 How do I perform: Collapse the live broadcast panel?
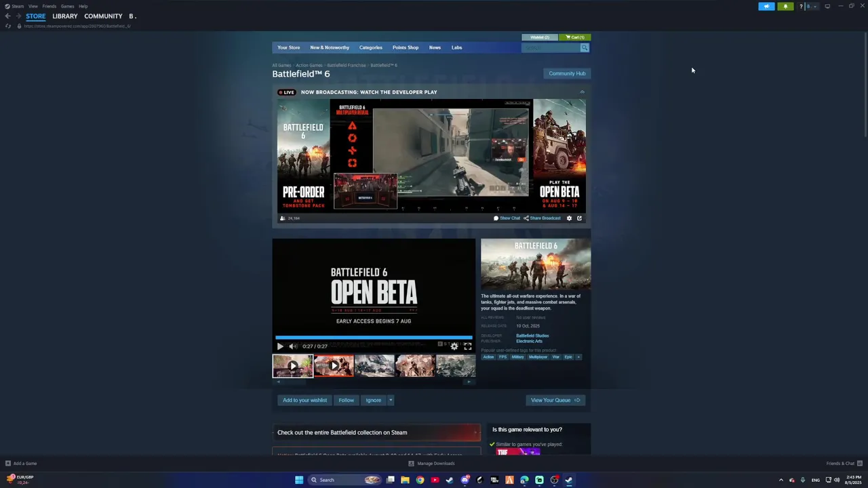582,92
